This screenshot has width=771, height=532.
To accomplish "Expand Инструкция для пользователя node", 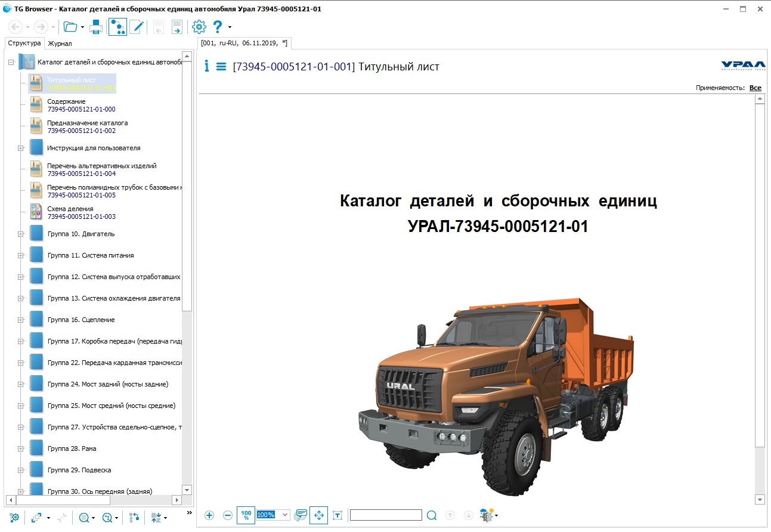I will pyautogui.click(x=20, y=148).
